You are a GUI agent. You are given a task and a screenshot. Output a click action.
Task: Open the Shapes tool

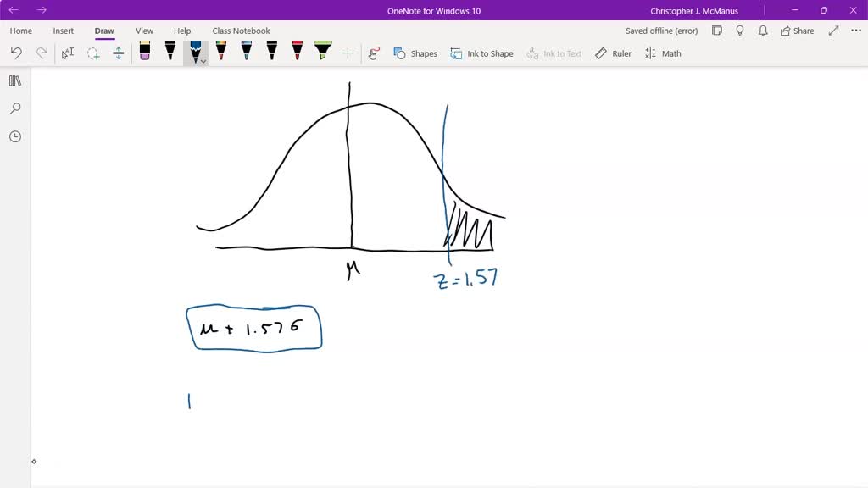(415, 53)
